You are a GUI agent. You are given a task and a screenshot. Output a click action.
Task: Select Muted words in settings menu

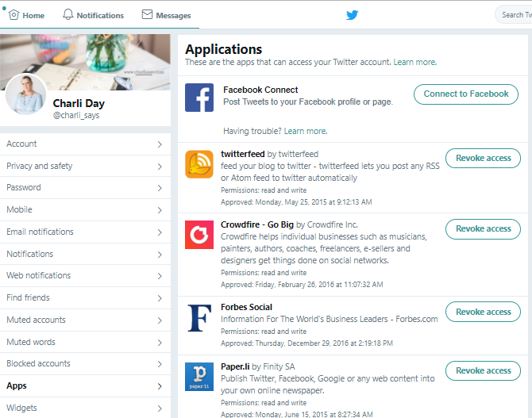pyautogui.click(x=85, y=342)
